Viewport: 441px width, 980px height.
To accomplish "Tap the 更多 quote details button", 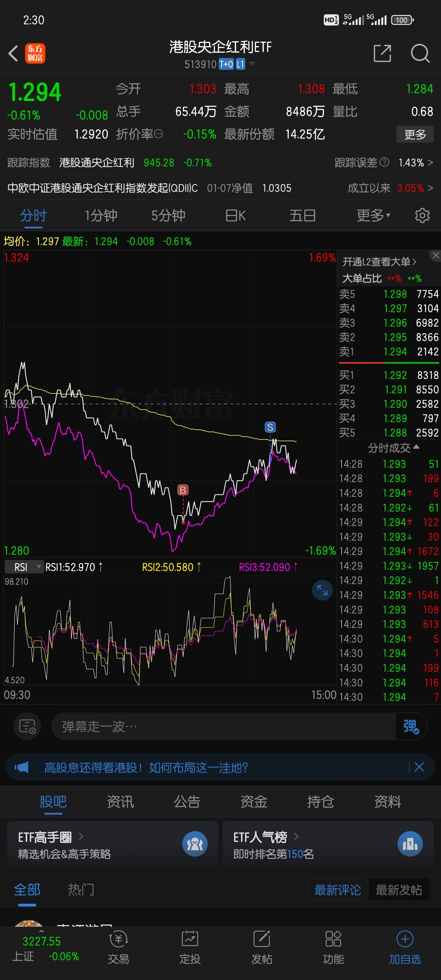I will click(415, 134).
